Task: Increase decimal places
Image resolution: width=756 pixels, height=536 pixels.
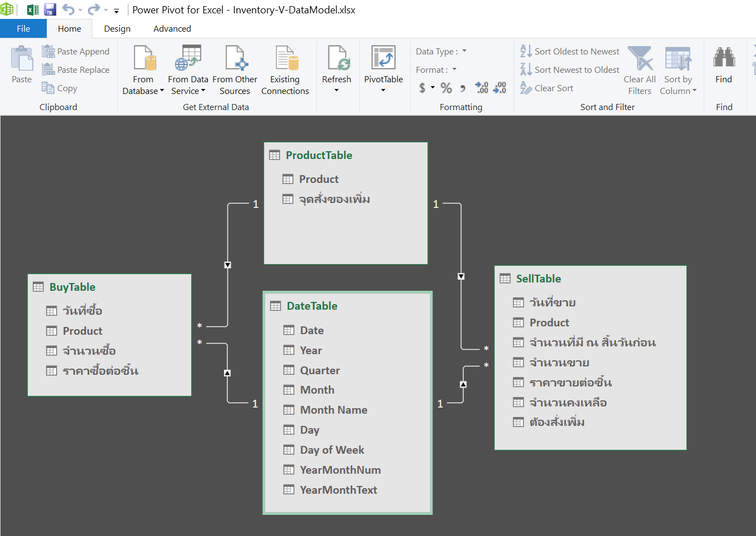Action: pos(481,88)
